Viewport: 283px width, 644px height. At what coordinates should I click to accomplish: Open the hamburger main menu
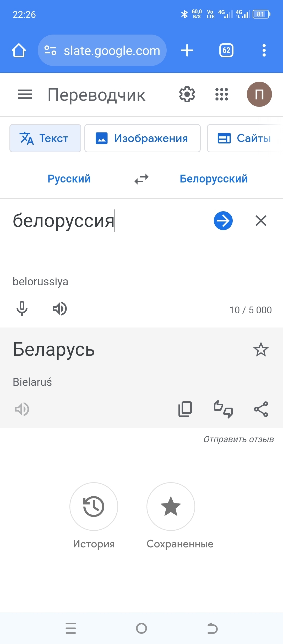25,95
